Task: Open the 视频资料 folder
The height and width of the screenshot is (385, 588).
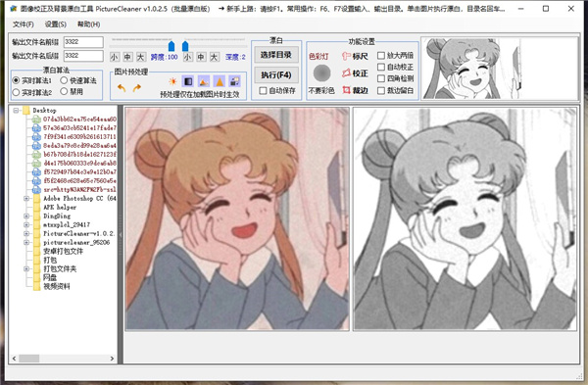Action: (x=56, y=286)
